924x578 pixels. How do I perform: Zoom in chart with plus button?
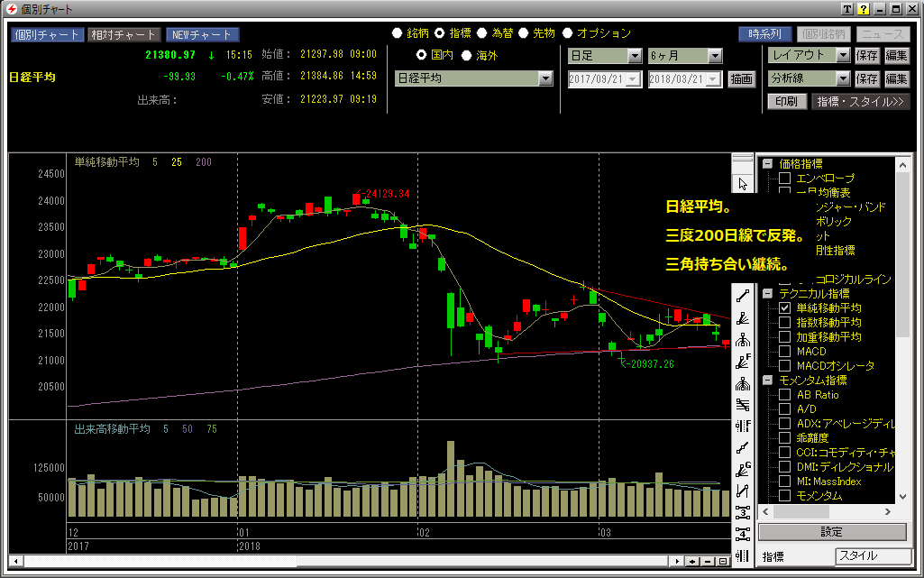coord(692,562)
